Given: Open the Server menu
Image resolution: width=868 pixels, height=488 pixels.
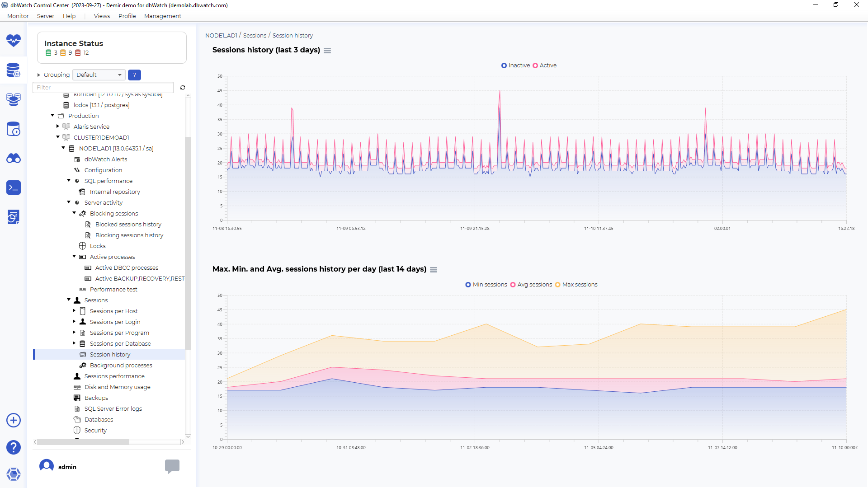Looking at the screenshot, I should [x=46, y=16].
